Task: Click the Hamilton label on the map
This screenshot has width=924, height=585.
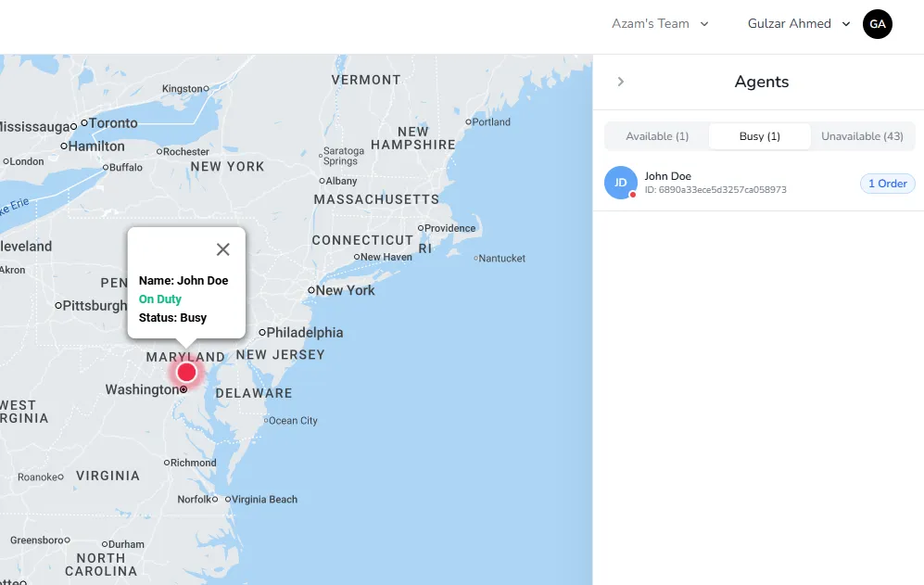Action: click(x=96, y=146)
